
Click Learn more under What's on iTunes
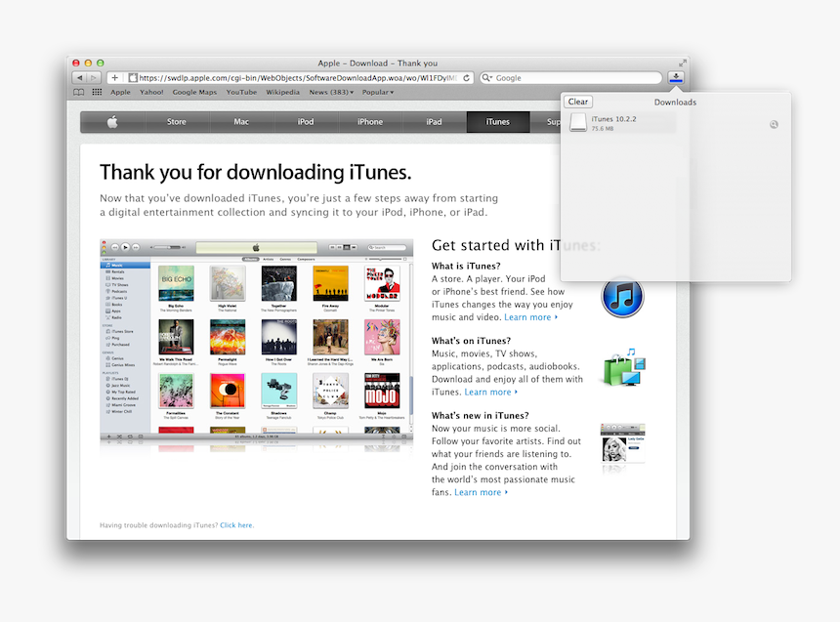click(490, 393)
